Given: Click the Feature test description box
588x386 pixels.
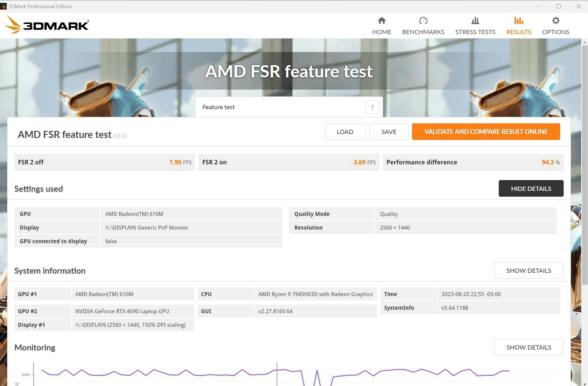Looking at the screenshot, I should coord(289,107).
